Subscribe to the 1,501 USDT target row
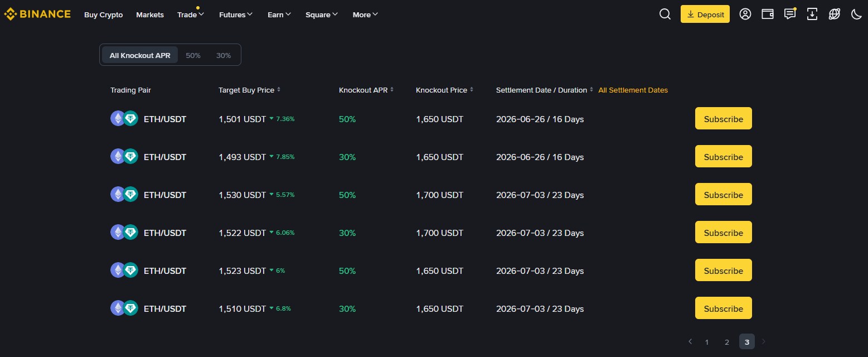Image resolution: width=868 pixels, height=357 pixels. 723,118
